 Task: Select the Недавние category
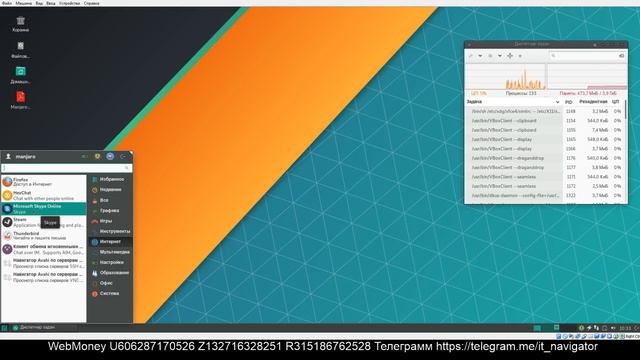point(110,190)
